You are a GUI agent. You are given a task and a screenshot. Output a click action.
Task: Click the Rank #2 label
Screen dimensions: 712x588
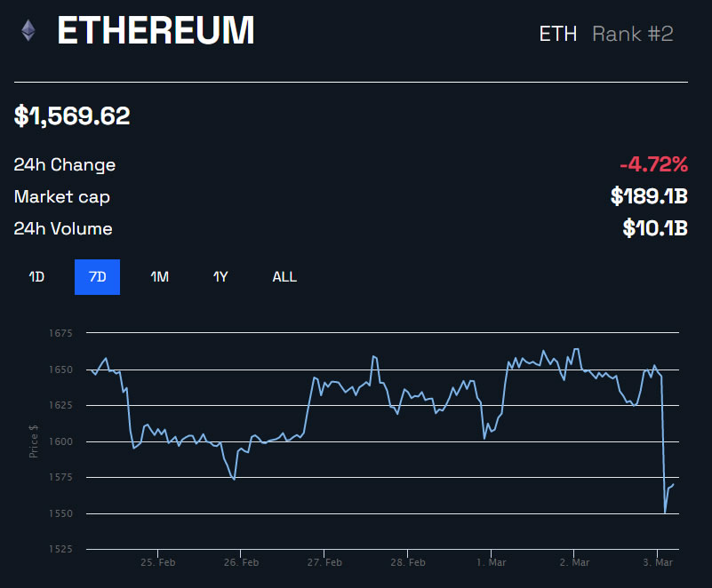pos(633,34)
